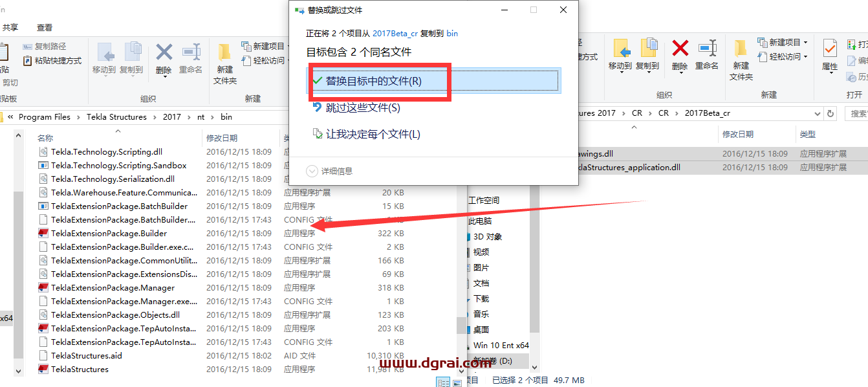This screenshot has width=868, height=387.
Task: Click 2017 breadcrumb in left address bar
Action: click(172, 117)
